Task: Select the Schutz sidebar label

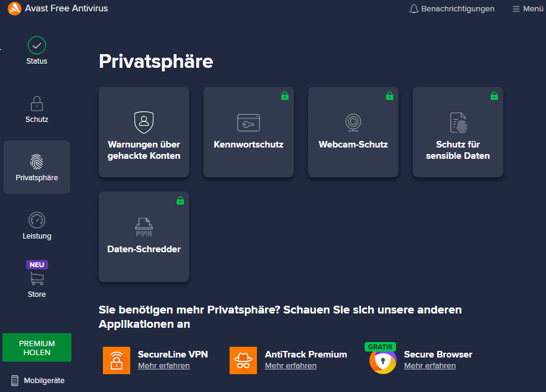Action: pos(36,120)
